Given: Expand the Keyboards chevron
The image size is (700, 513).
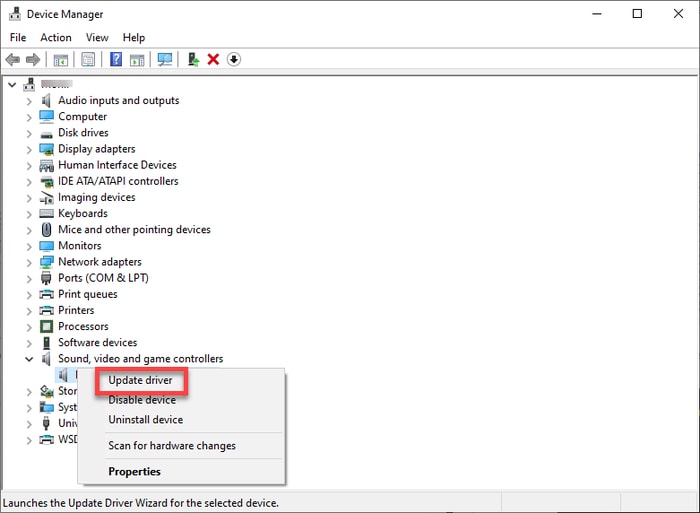Looking at the screenshot, I should coord(29,214).
